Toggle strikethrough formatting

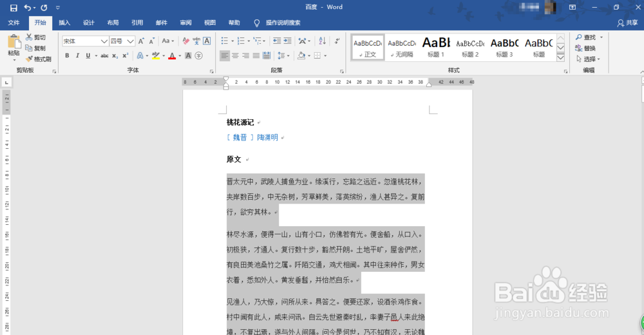click(x=104, y=55)
